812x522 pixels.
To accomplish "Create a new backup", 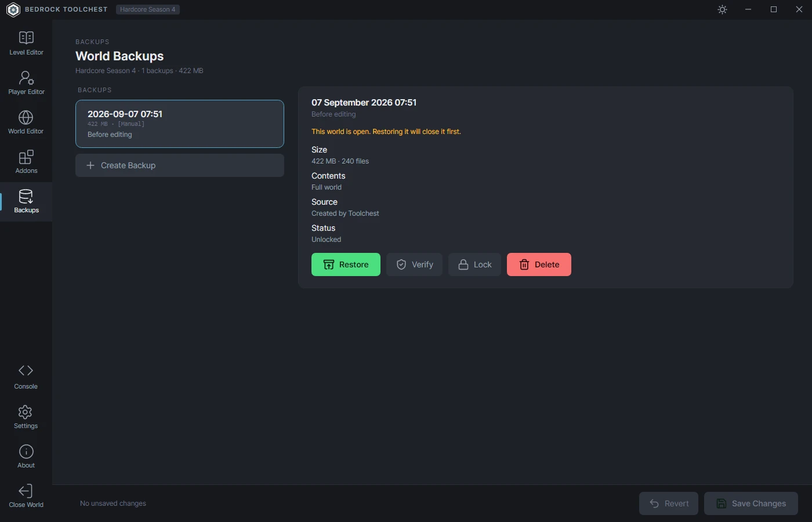I will coord(180,165).
